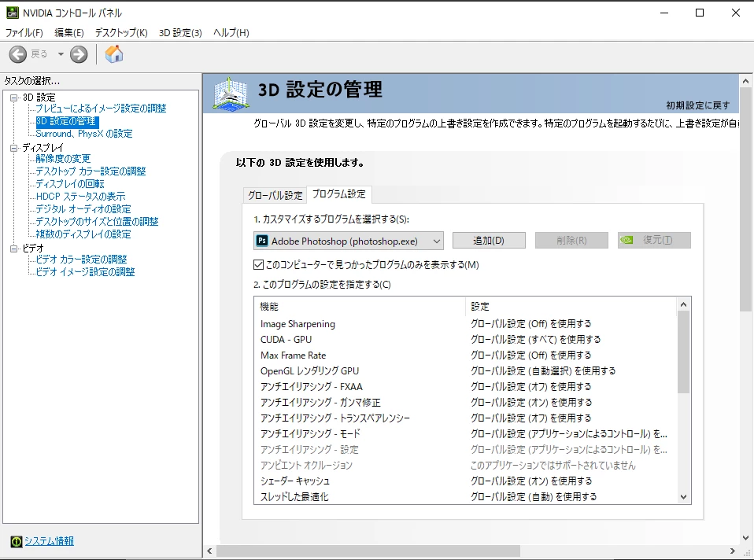Image resolution: width=754 pixels, height=560 pixels.
Task: Select the Image Sharpening setting row
Action: (x=465, y=324)
